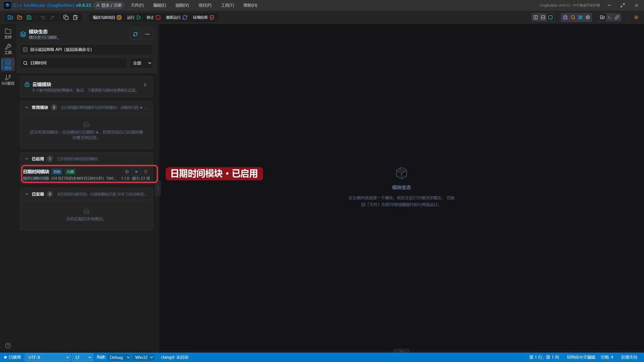
Task: Disable 日期时间模块 with the X icon
Action: point(137,172)
